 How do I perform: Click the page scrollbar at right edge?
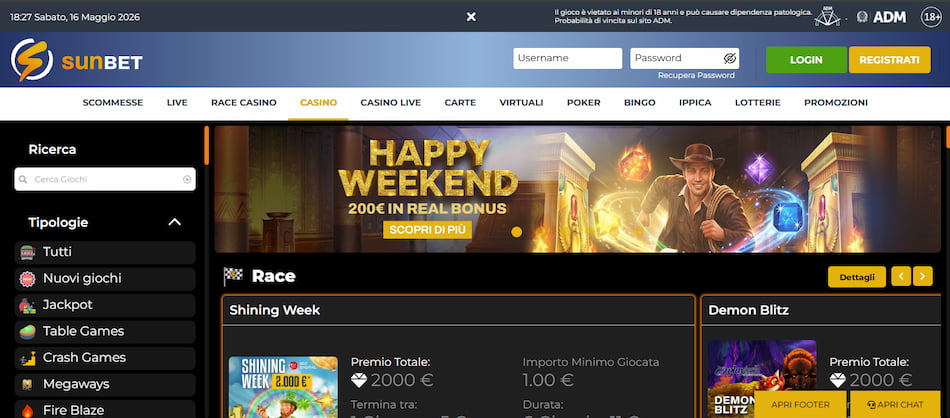point(947,138)
